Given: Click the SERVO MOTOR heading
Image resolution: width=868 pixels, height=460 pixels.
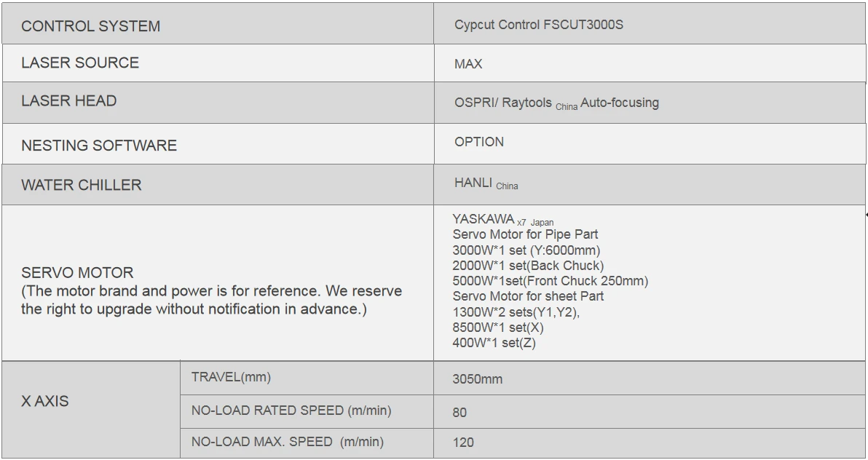Looking at the screenshot, I should 77,272.
